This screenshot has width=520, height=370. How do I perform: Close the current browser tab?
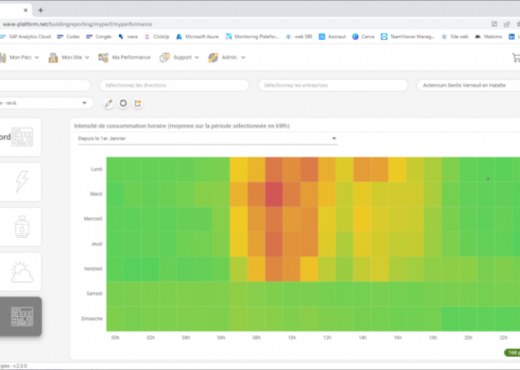(x=26, y=10)
